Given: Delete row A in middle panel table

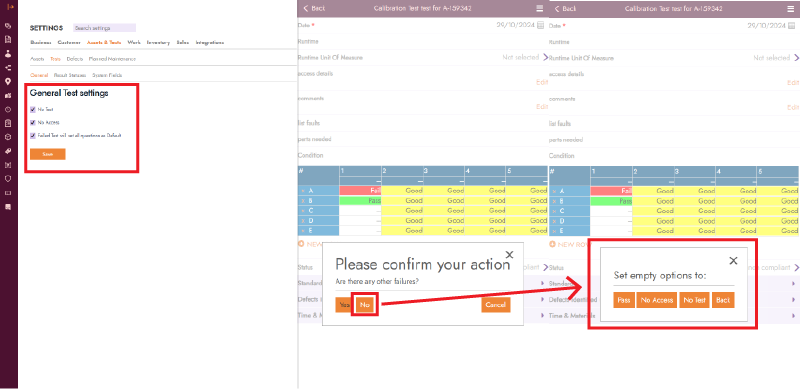Looking at the screenshot, I should [302, 190].
